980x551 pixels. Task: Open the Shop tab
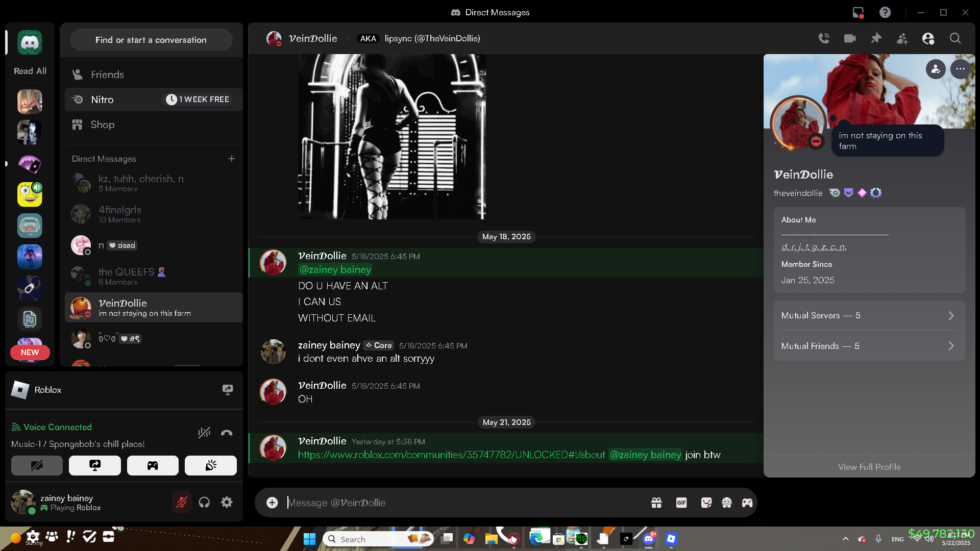154,124
